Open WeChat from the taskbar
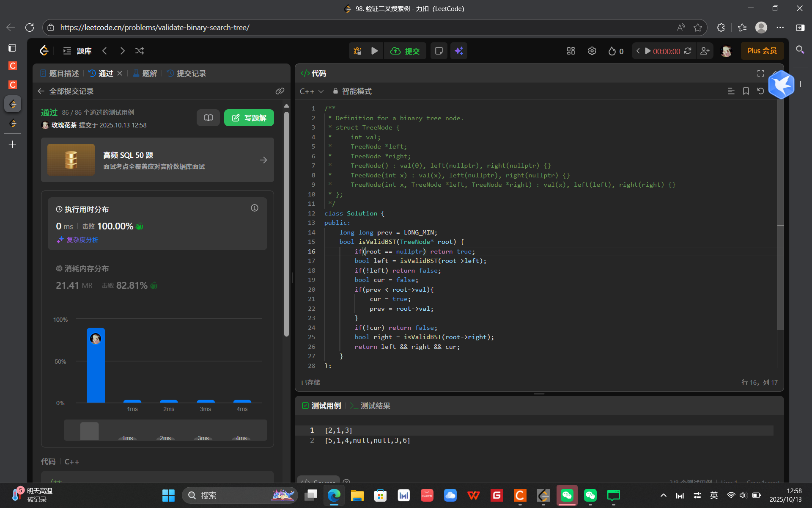This screenshot has width=812, height=508. click(x=567, y=495)
